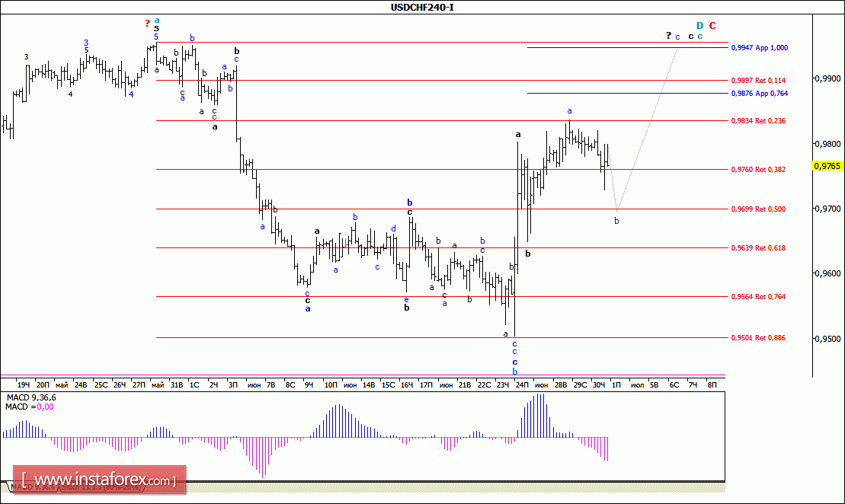The height and width of the screenshot is (504, 845).
Task: Click the cyan D wave label
Action: 700,26
